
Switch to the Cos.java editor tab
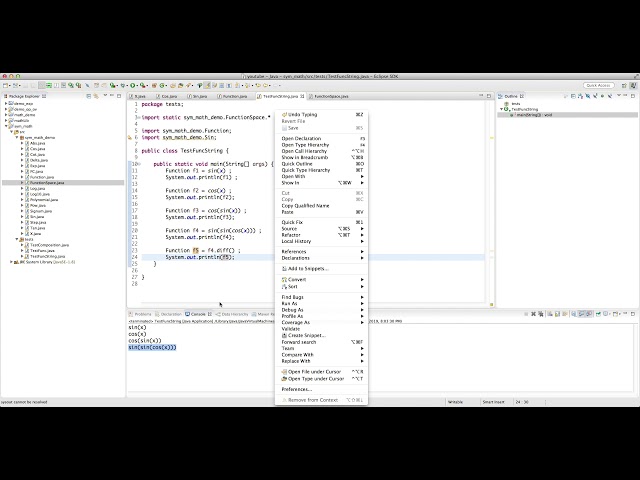pyautogui.click(x=167, y=96)
